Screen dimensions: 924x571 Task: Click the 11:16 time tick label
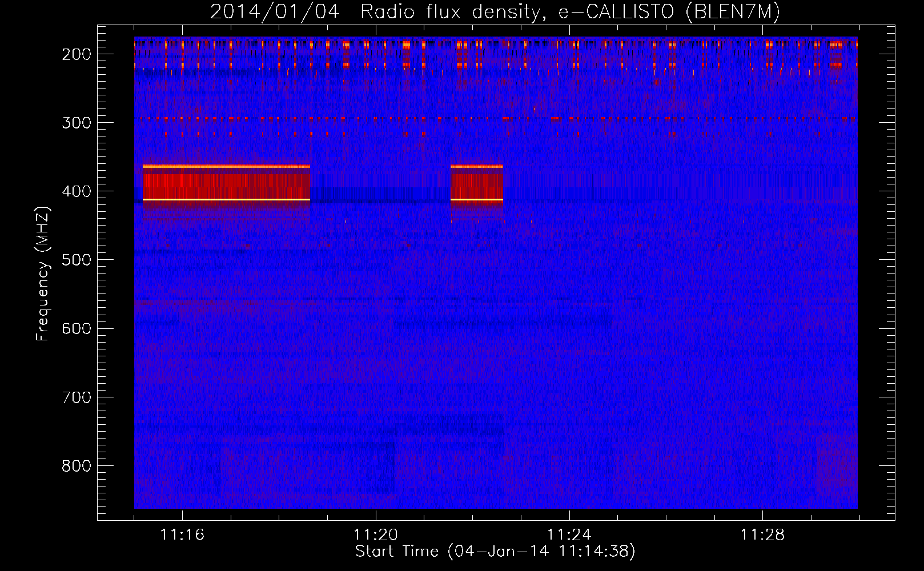click(x=182, y=534)
